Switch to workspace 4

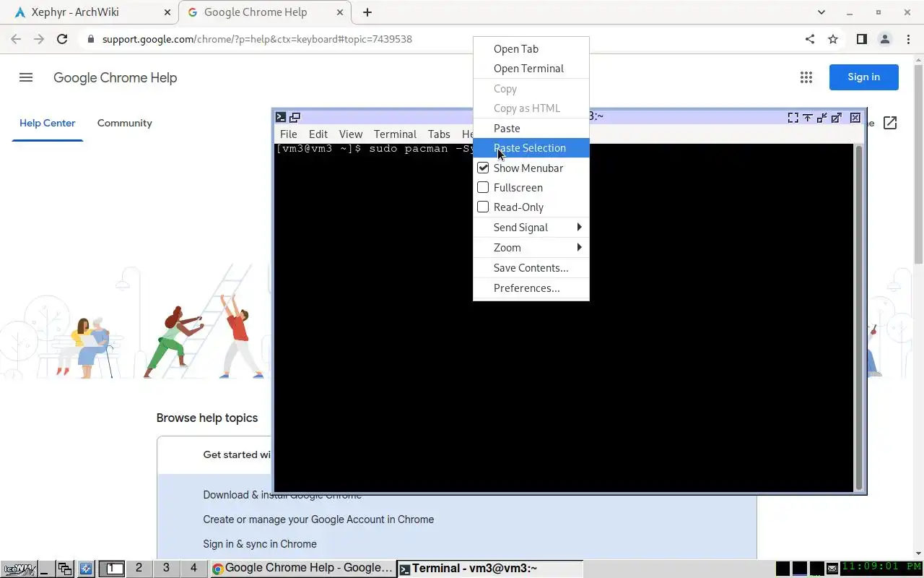point(193,568)
